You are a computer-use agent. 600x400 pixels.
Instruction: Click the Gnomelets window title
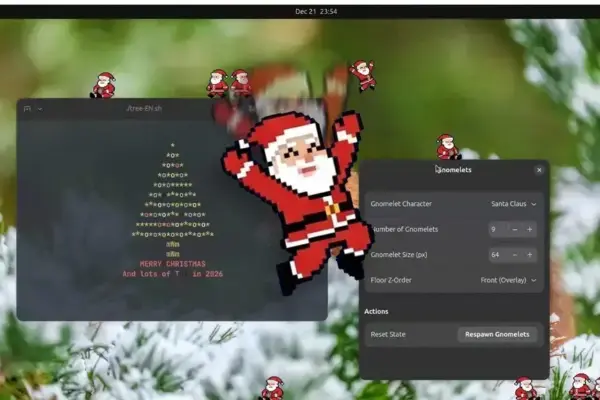coord(454,170)
